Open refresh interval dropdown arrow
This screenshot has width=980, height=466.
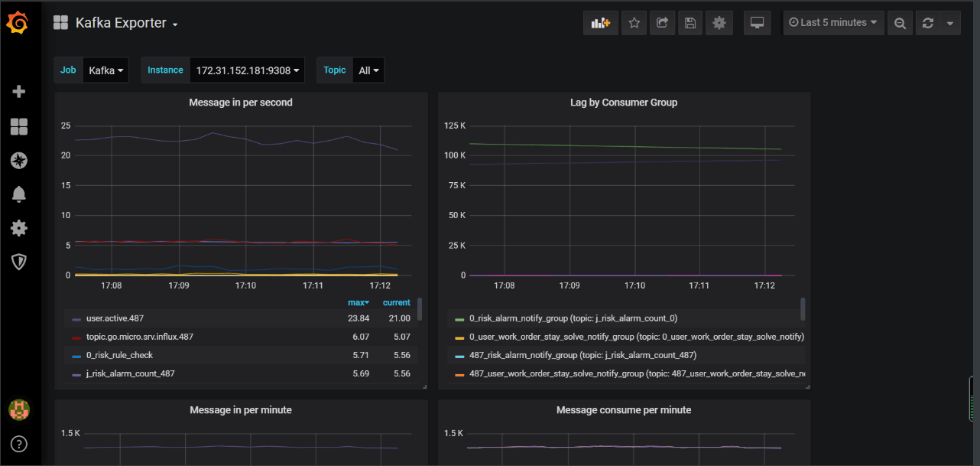click(x=949, y=23)
